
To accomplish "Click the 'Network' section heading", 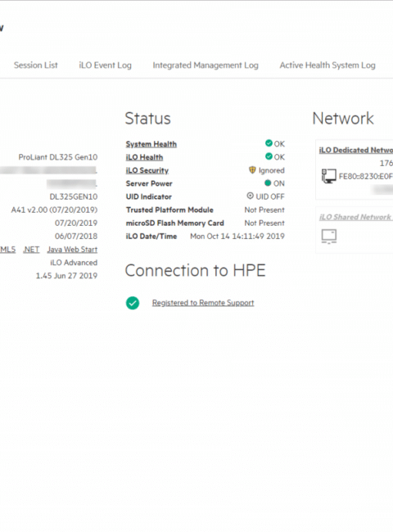I will tap(343, 119).
